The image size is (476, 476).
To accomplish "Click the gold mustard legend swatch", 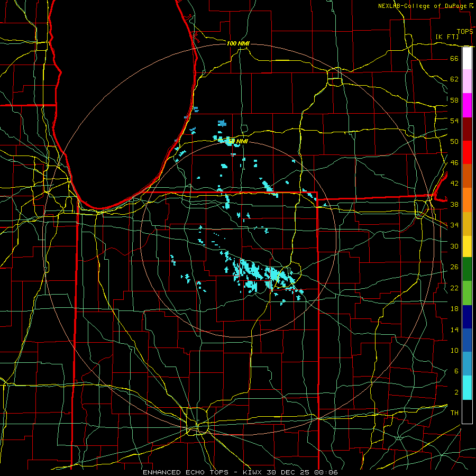I will click(467, 224).
